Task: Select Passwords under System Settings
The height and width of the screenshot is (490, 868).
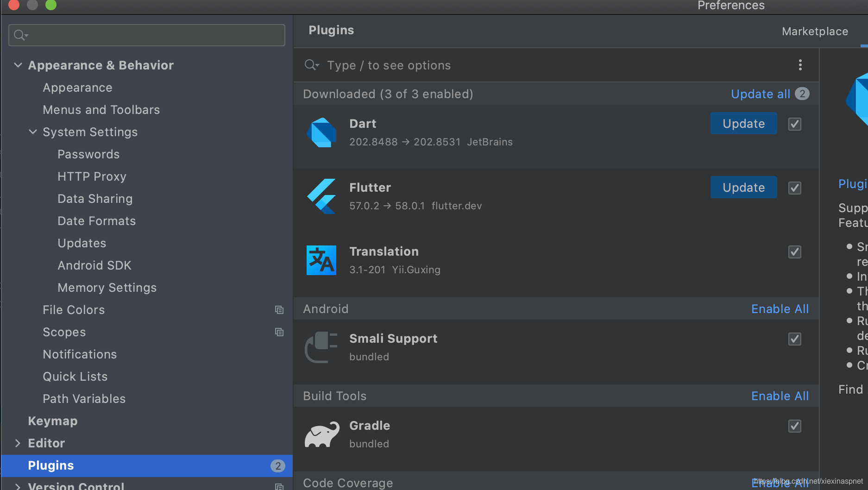Action: tap(88, 154)
